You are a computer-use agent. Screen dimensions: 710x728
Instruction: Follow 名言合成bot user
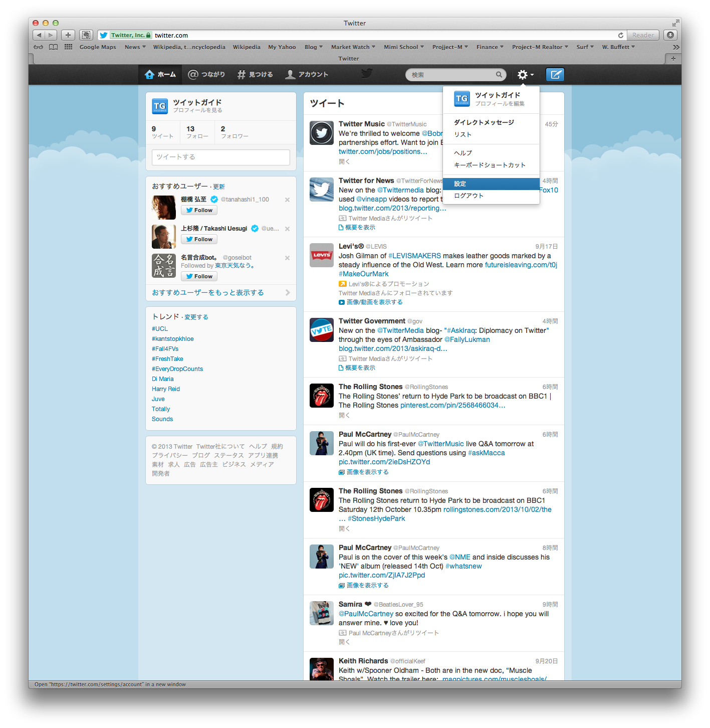pyautogui.click(x=199, y=276)
